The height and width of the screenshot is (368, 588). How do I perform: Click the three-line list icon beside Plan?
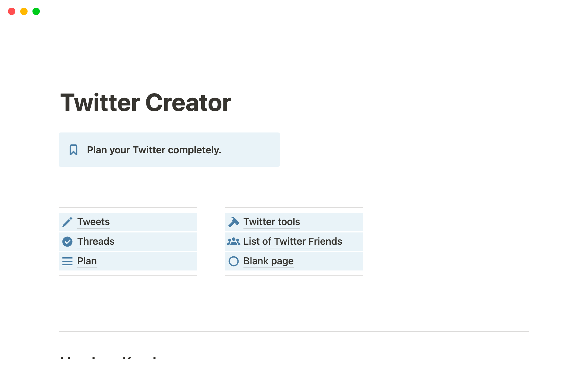67,261
